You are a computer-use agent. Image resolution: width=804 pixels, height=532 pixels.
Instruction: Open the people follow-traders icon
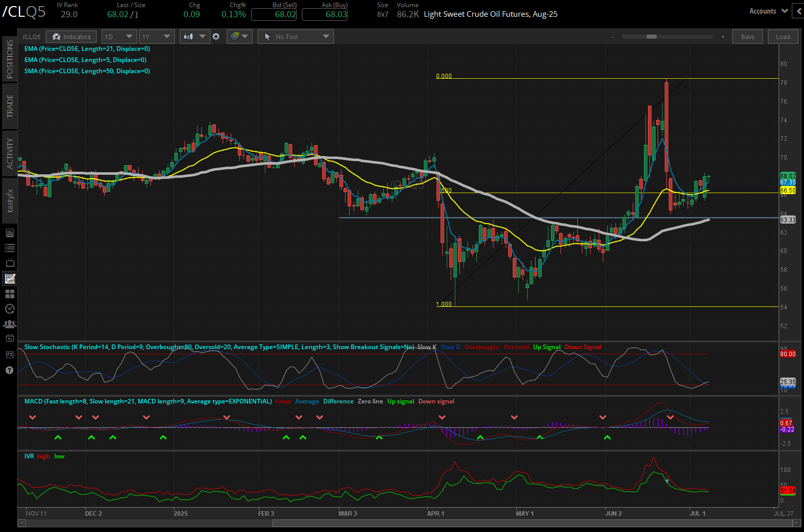(10, 324)
